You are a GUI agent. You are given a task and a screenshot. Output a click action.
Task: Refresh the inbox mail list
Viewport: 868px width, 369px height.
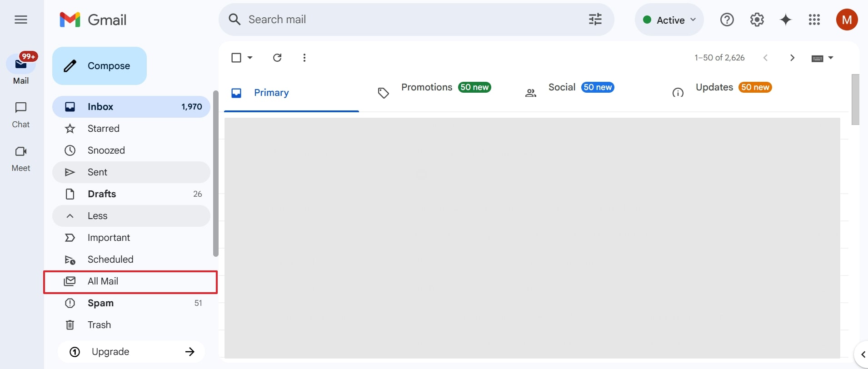click(277, 58)
